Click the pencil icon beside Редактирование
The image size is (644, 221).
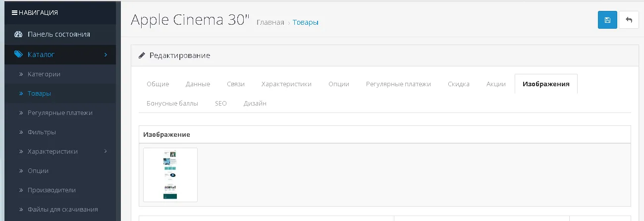click(142, 55)
